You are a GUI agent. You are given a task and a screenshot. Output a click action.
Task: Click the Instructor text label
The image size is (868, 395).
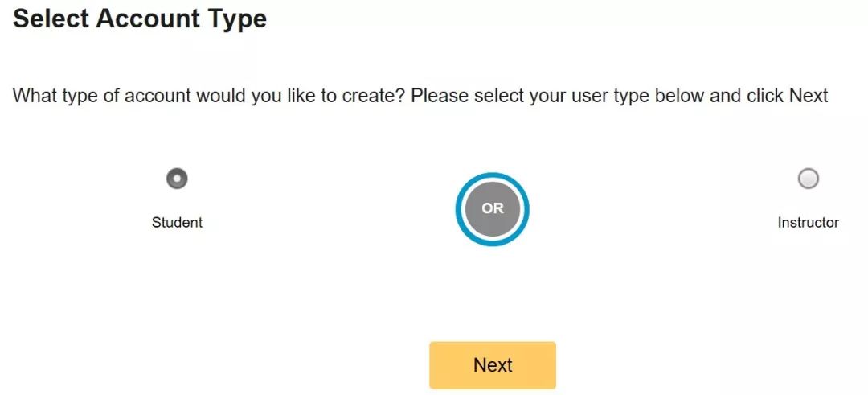click(x=809, y=223)
